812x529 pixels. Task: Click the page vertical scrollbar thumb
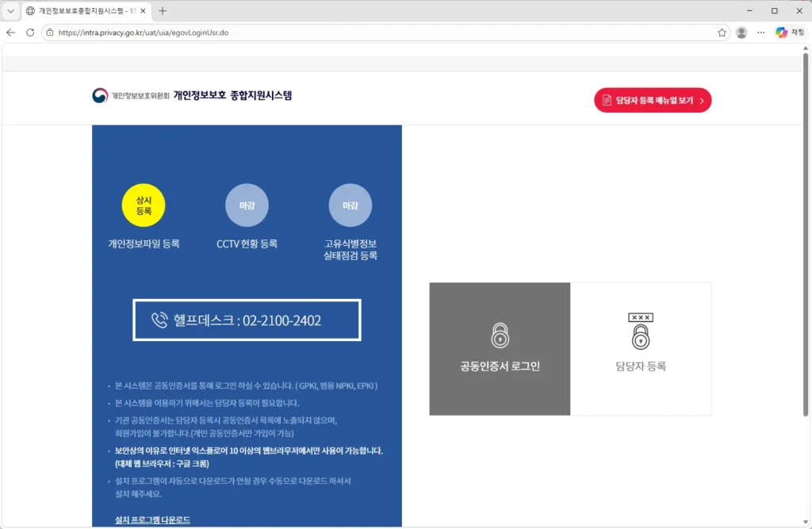[806, 233]
